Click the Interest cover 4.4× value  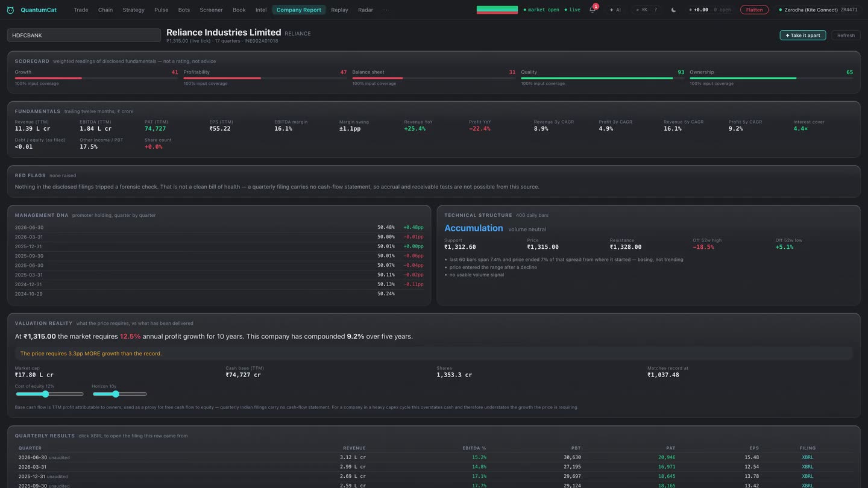tap(800, 129)
